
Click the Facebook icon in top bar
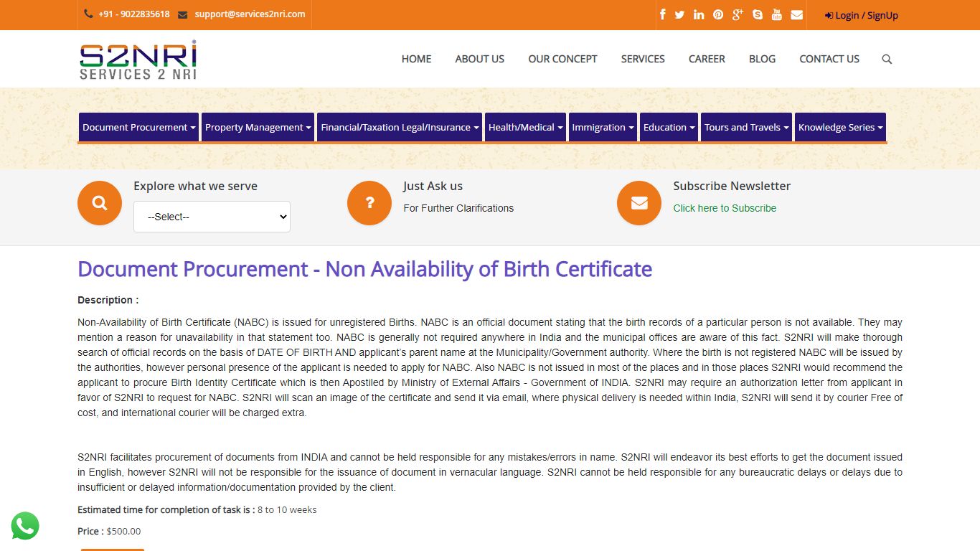pos(662,14)
